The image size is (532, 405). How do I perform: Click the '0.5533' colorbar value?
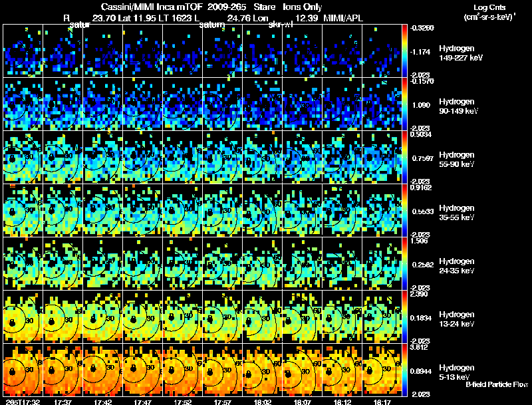point(423,211)
